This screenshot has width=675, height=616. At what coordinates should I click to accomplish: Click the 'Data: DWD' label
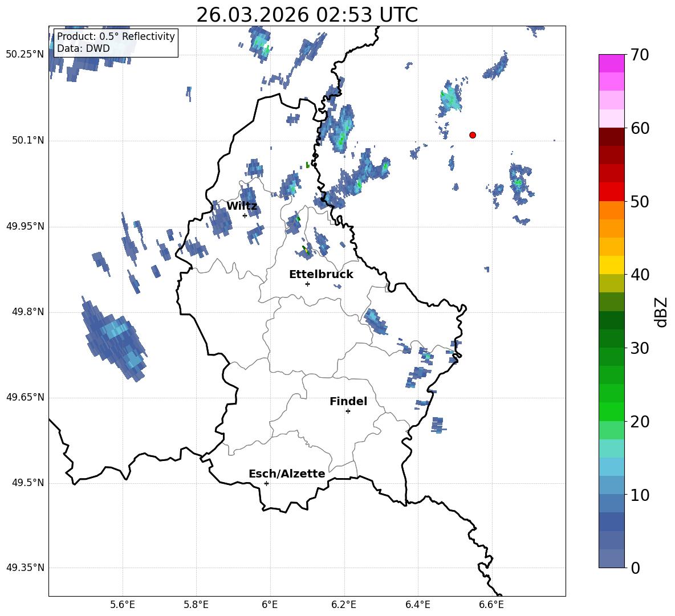tap(83, 48)
